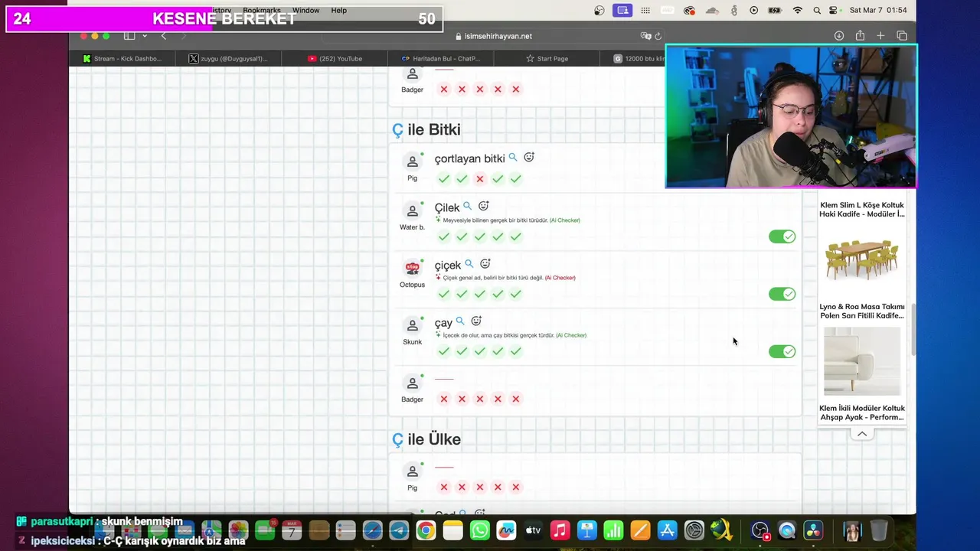The height and width of the screenshot is (551, 980).
Task: Click the Water b. player avatar
Action: (413, 210)
